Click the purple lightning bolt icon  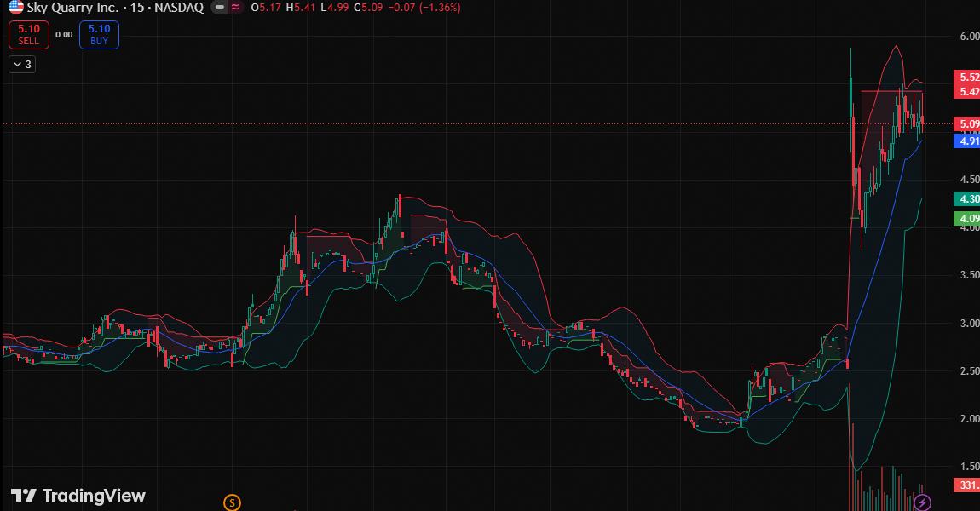[x=922, y=502]
